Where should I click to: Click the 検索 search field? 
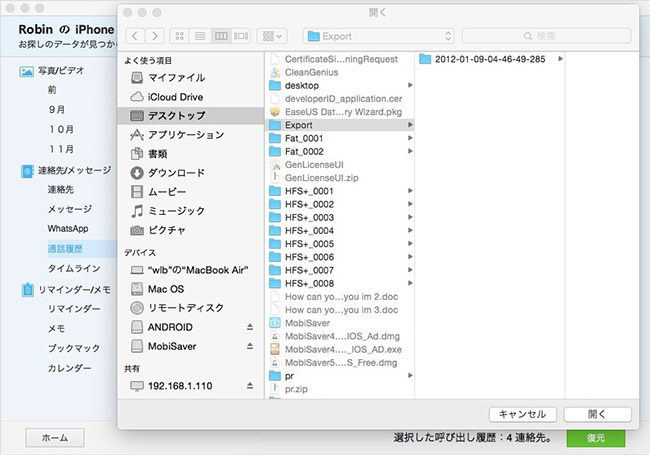click(546, 36)
